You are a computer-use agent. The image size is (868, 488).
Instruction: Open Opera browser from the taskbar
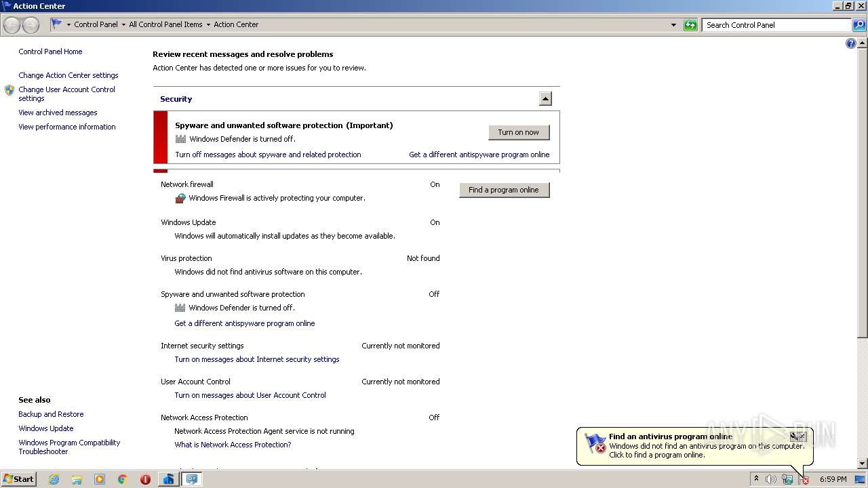(145, 479)
